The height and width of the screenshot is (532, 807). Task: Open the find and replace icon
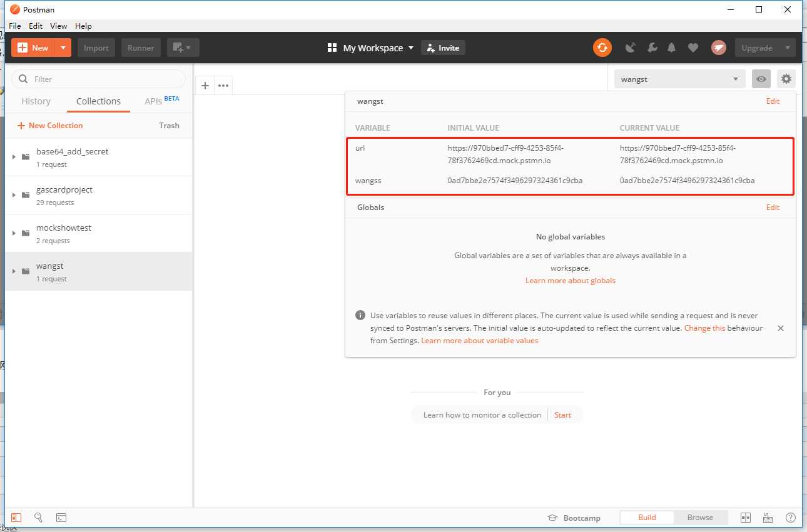click(38, 518)
